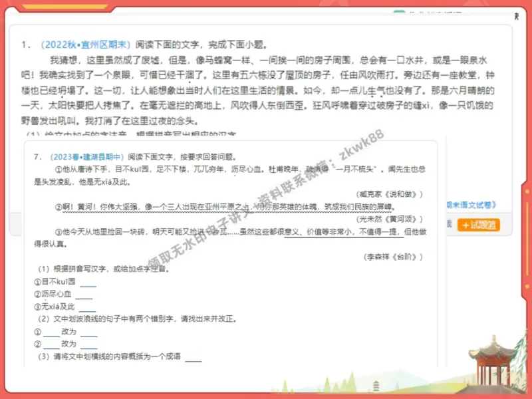
Task: Click the citation (光未然《黄河颂》)
Action: (x=390, y=219)
